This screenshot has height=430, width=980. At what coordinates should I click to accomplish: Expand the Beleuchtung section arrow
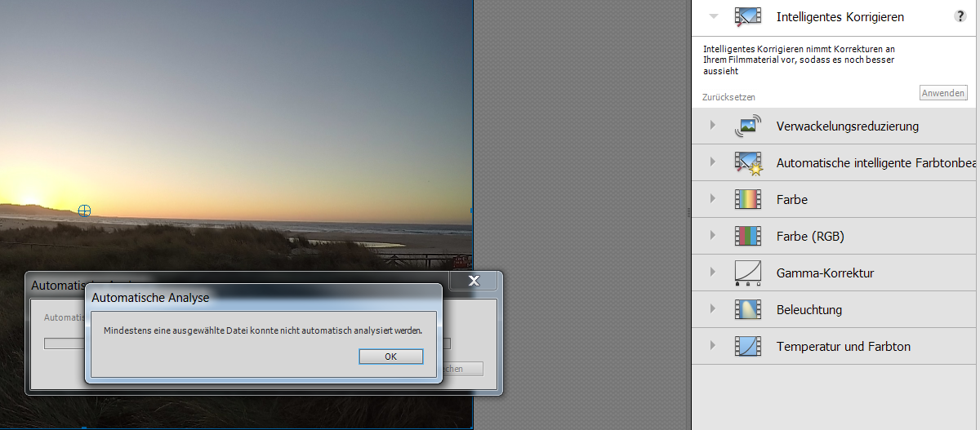pos(713,309)
